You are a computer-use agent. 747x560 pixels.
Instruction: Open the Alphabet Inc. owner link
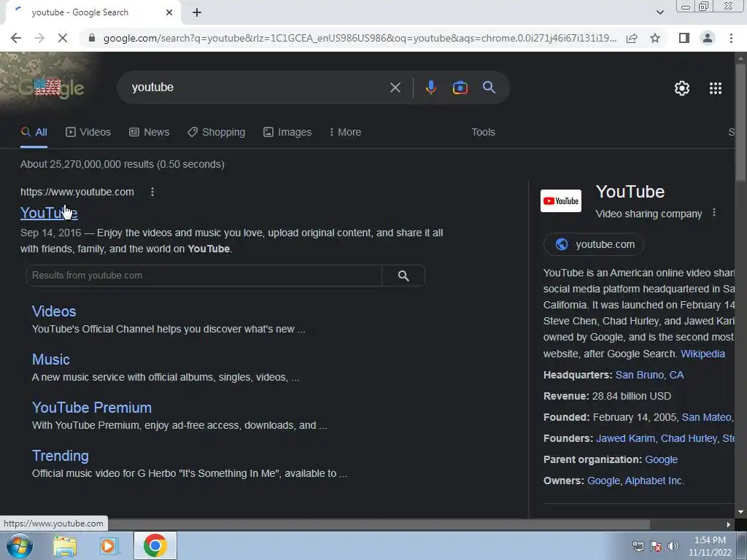(654, 481)
